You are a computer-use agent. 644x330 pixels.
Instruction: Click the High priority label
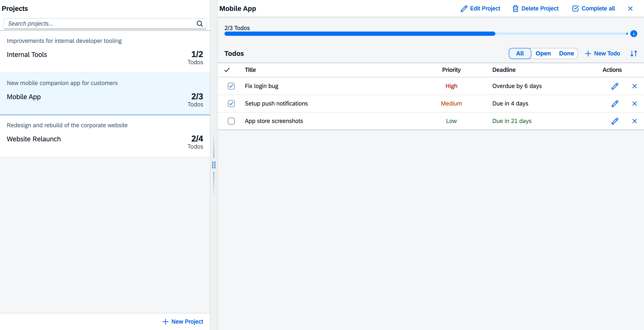451,86
